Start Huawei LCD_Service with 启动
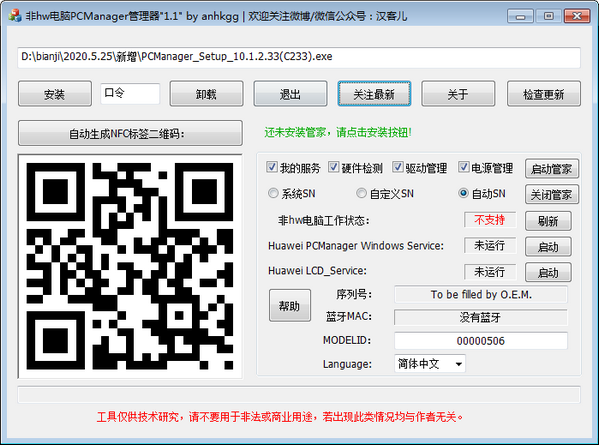Image resolution: width=599 pixels, height=445 pixels. [x=549, y=272]
